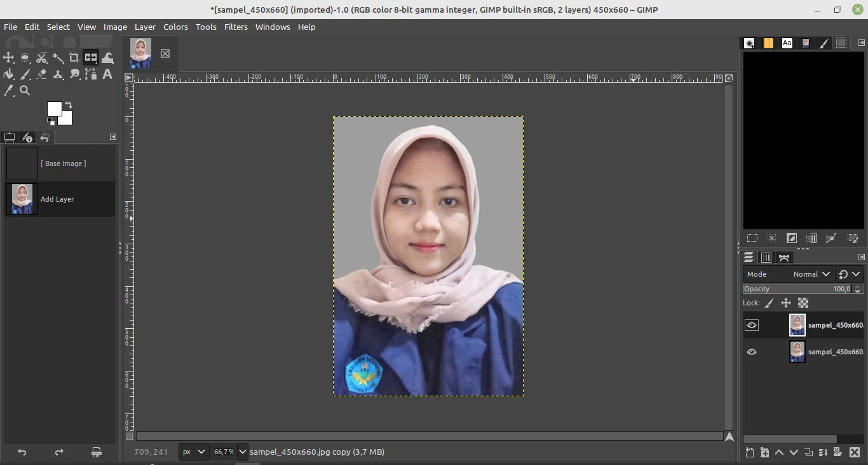Switch to the Tool Options tab
This screenshot has height=465, width=868.
click(10, 137)
